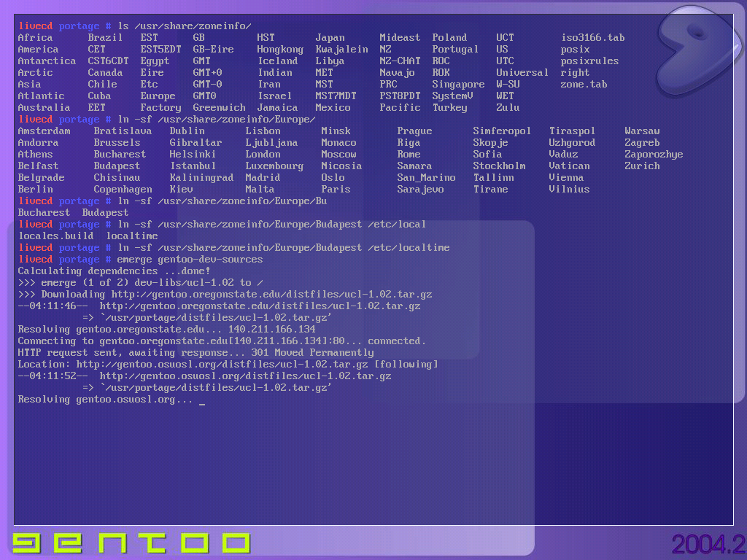Click the 'Resolving gentoo.osuosl.org...' last line

coord(105,399)
